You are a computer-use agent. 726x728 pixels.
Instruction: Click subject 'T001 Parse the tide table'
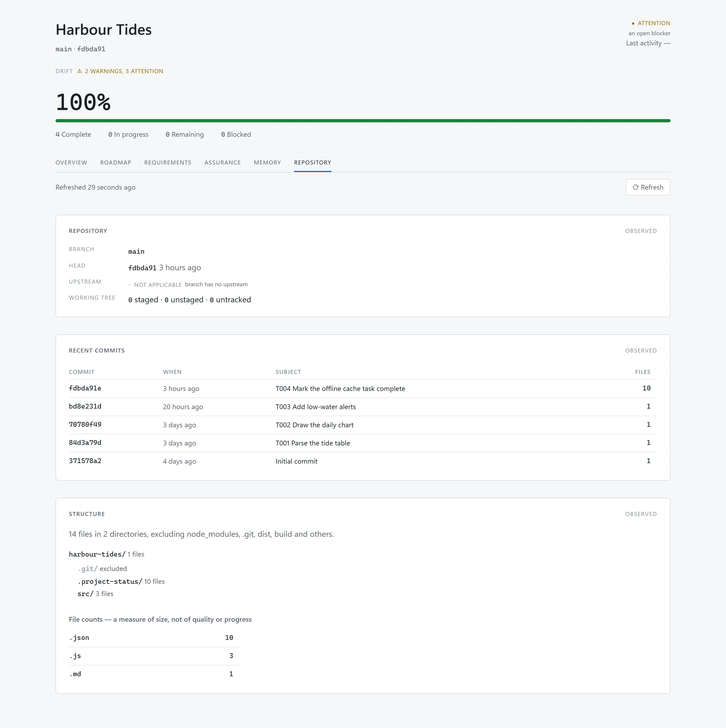pos(313,443)
